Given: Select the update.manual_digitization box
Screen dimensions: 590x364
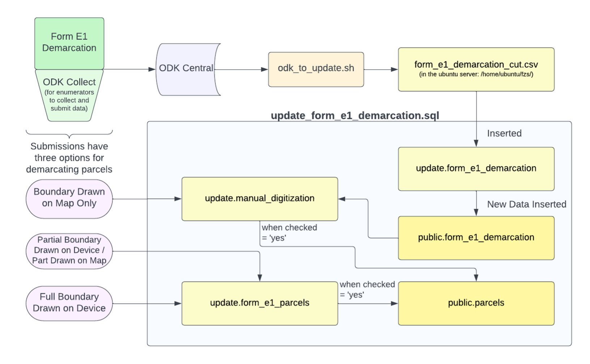Looking at the screenshot, I should point(259,199).
